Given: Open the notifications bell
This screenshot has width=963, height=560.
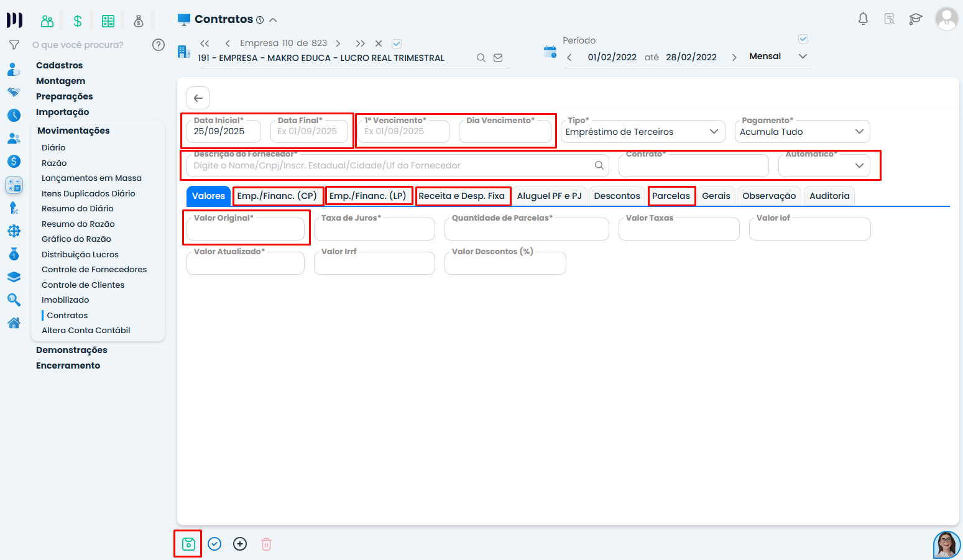Looking at the screenshot, I should point(863,19).
